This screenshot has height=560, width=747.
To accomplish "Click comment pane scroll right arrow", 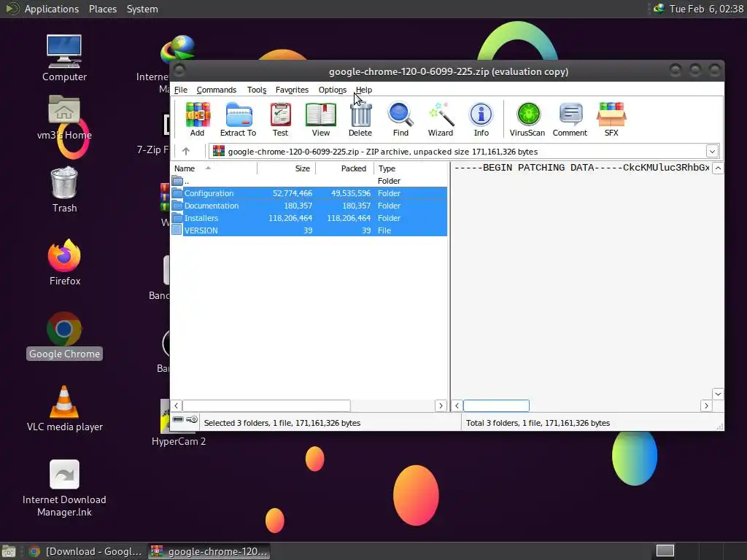I will [x=706, y=405].
